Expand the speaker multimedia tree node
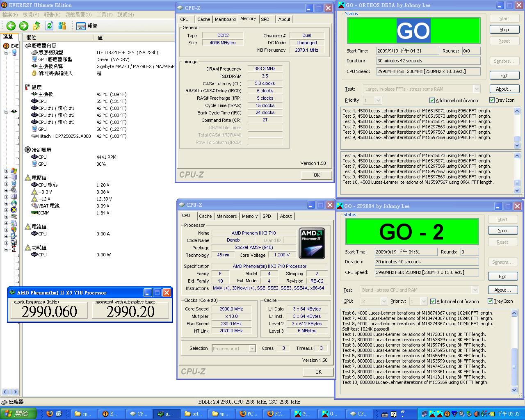 tap(6, 190)
